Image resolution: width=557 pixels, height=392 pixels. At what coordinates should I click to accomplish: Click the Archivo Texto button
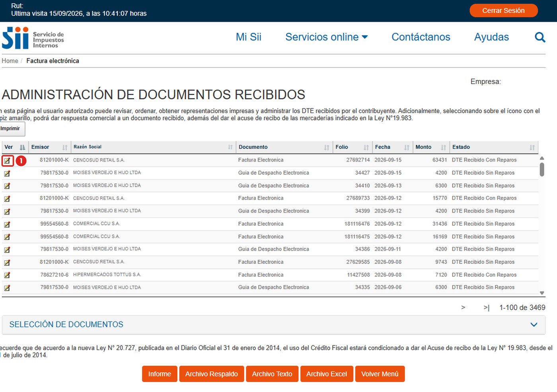(x=272, y=374)
